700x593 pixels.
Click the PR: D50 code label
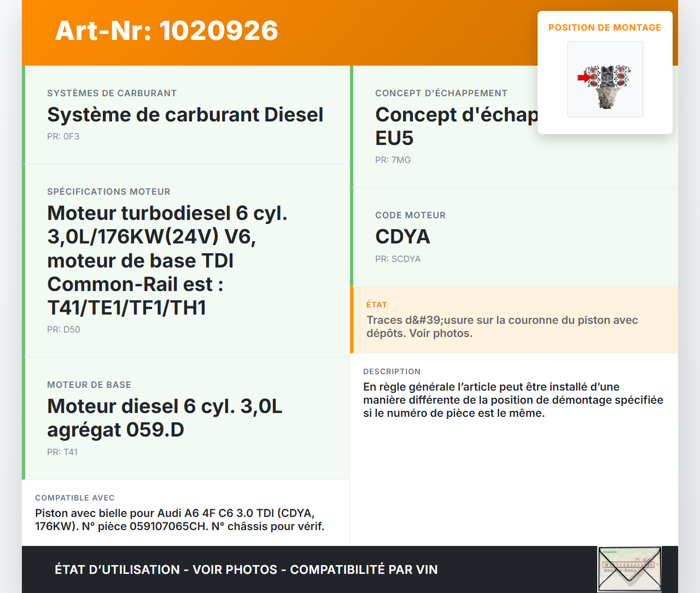pos(63,330)
